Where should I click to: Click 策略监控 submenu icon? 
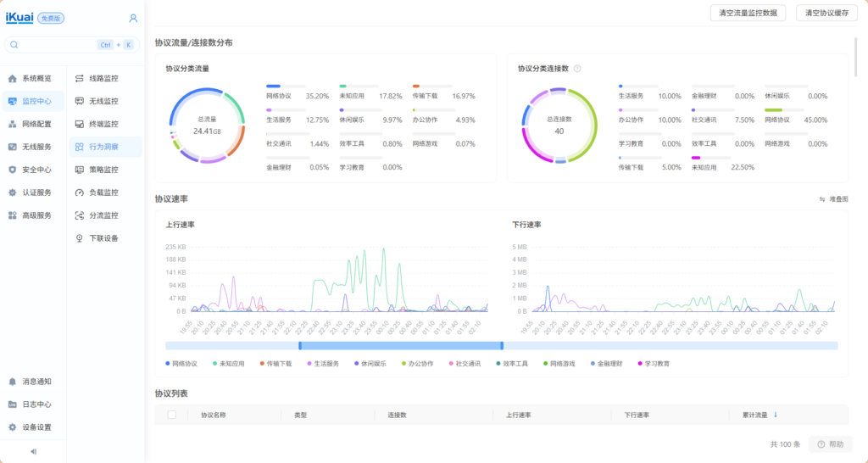click(79, 170)
